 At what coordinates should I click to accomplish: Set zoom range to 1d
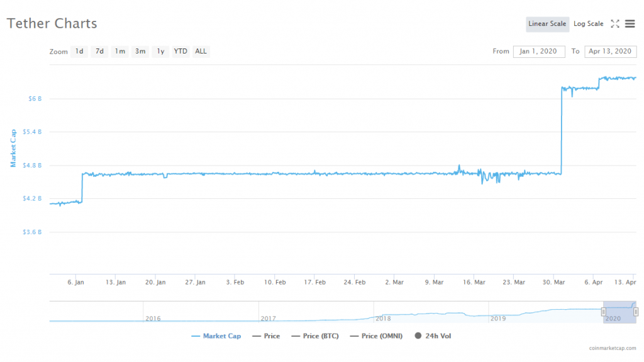79,52
